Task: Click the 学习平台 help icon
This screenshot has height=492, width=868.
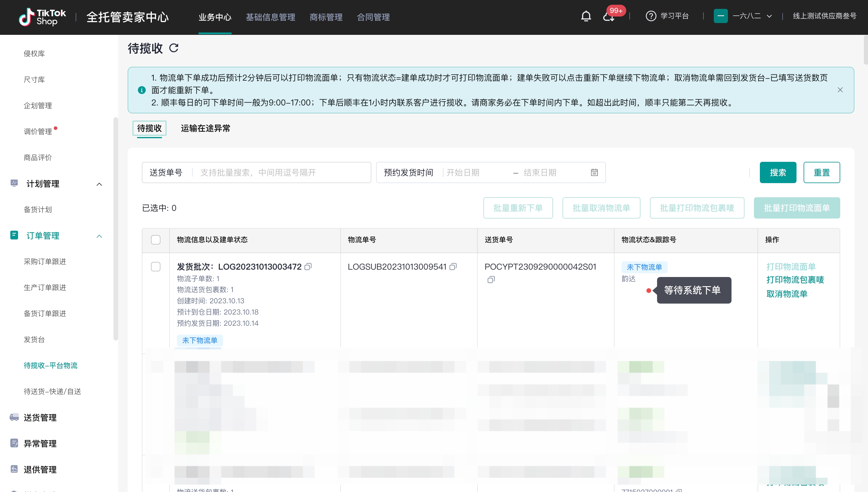Action: [651, 16]
